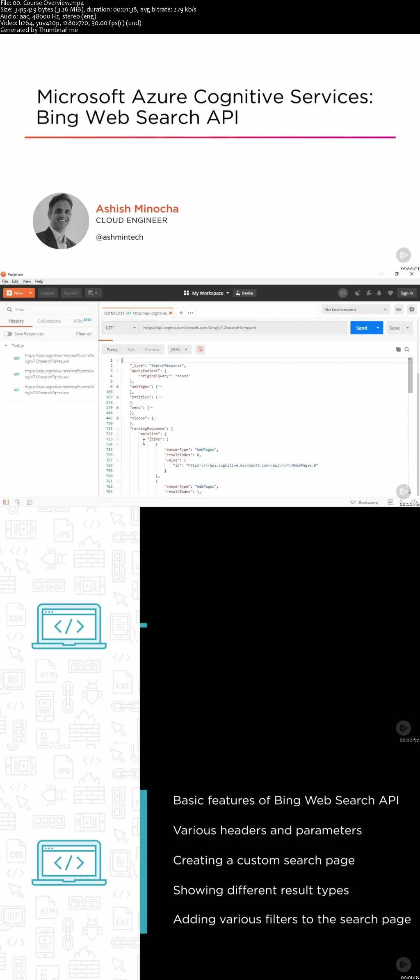The width and height of the screenshot is (420, 980).
Task: Select the Raw response view
Action: [131, 349]
